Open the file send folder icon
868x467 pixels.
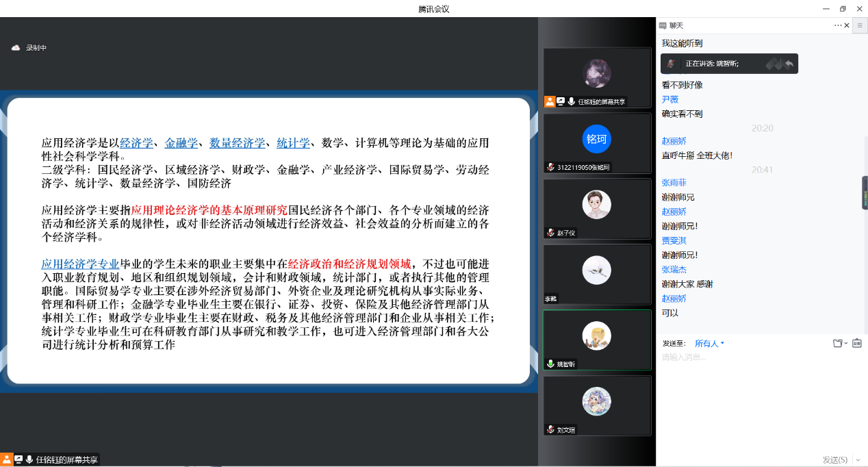point(837,343)
